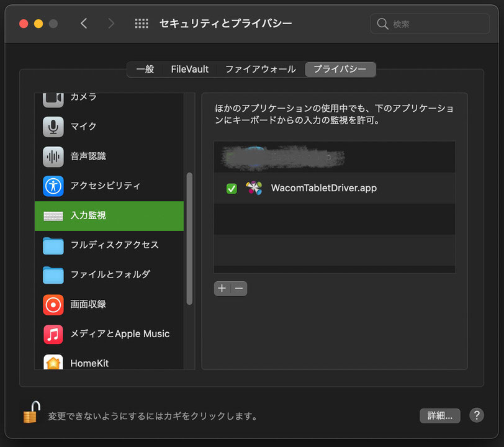
Task: Select Full Disk Access (フルディスクアクセス) folder
Action: [53, 245]
